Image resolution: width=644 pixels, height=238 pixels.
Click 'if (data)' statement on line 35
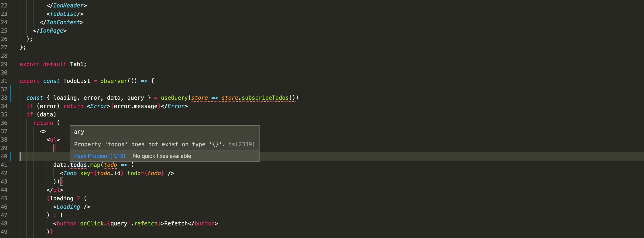pos(41,115)
